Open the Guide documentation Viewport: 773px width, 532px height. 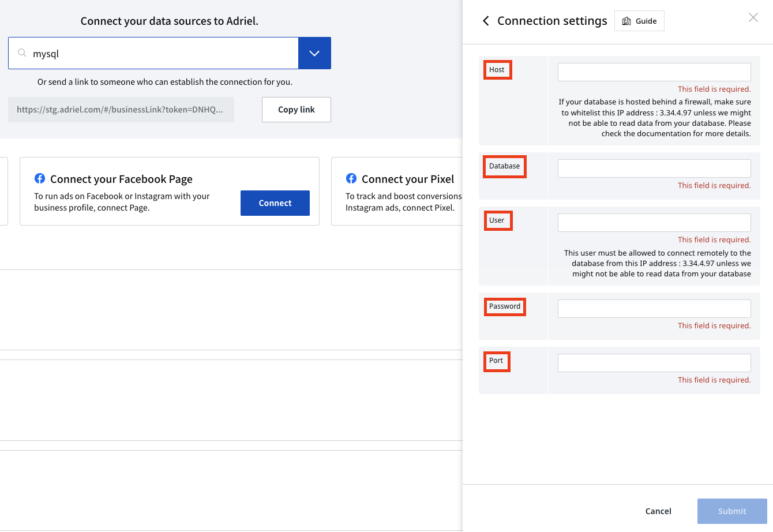(639, 21)
